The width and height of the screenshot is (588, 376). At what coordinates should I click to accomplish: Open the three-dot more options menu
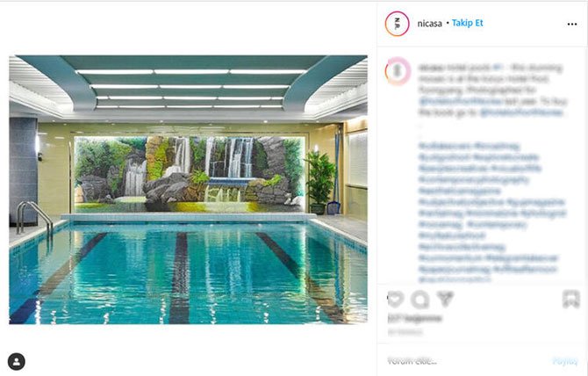pyautogui.click(x=572, y=24)
